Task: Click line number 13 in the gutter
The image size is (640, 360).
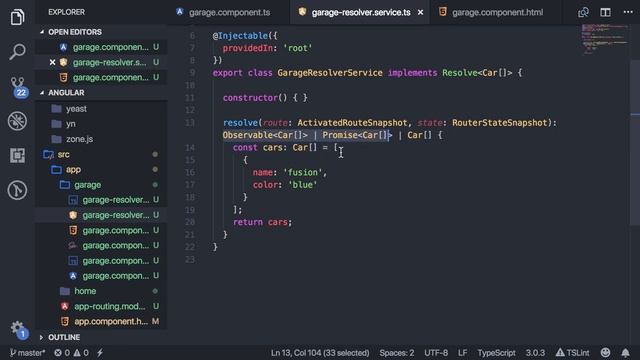Action: (x=190, y=123)
